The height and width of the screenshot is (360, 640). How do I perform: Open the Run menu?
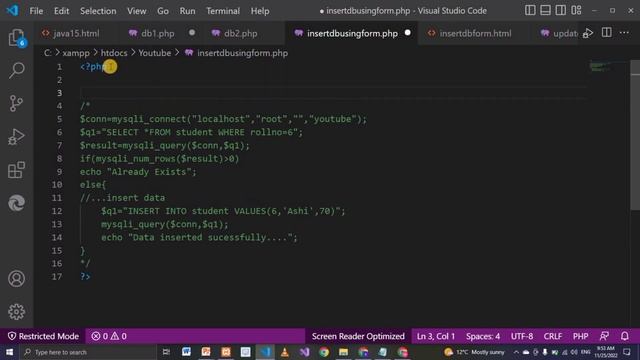tap(187, 11)
